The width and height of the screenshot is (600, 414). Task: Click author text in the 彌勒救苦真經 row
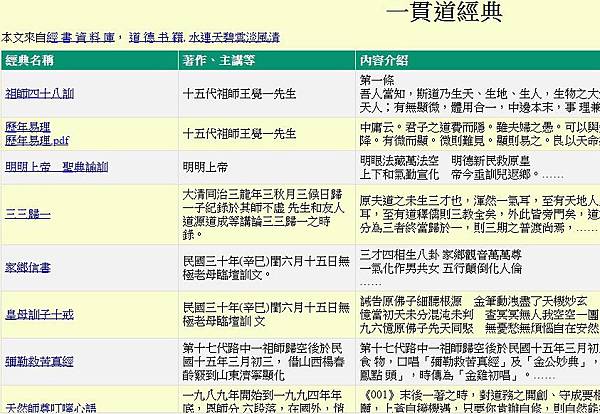coord(263,362)
